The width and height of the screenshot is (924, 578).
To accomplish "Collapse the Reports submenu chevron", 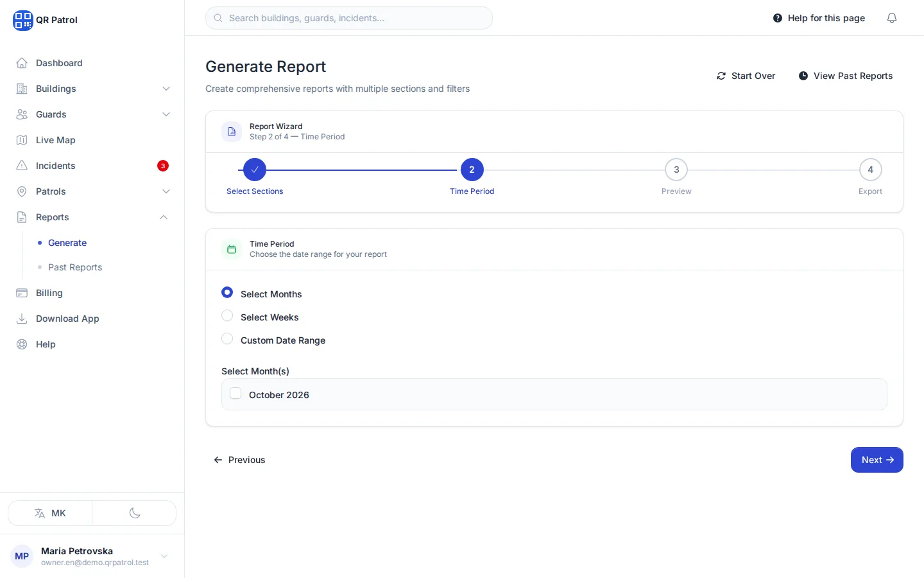I will pos(164,217).
